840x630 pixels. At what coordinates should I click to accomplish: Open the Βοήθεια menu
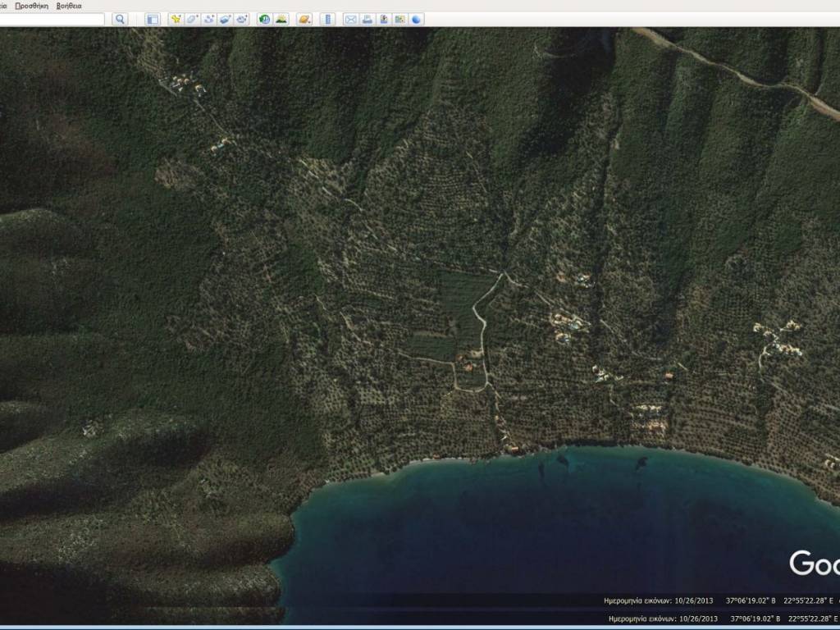(x=69, y=5)
